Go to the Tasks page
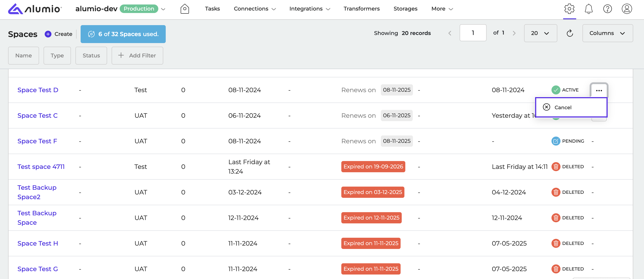The height and width of the screenshot is (279, 644). (x=212, y=9)
